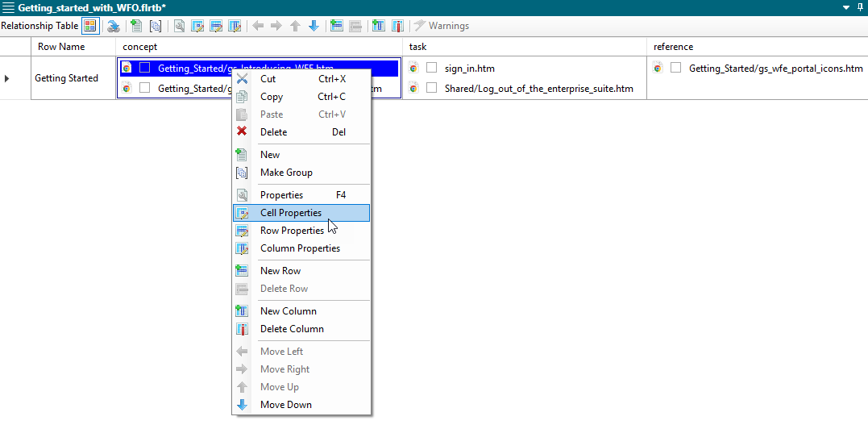Check the box for gs_wfe_portal_icons.htm
Image resolution: width=868 pixels, height=429 pixels.
676,68
